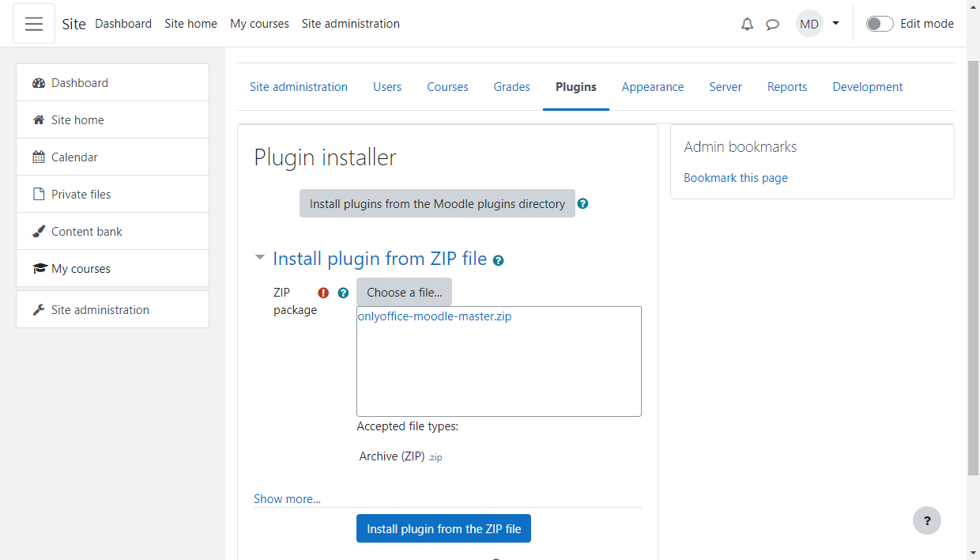Click Install plugin from the ZIP file

point(443,528)
